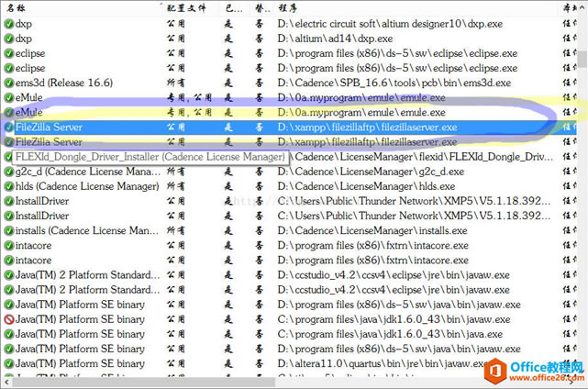Click 所有 profile cell in ems3d row
Image resolution: width=588 pixels, height=389 pixels.
point(176,83)
